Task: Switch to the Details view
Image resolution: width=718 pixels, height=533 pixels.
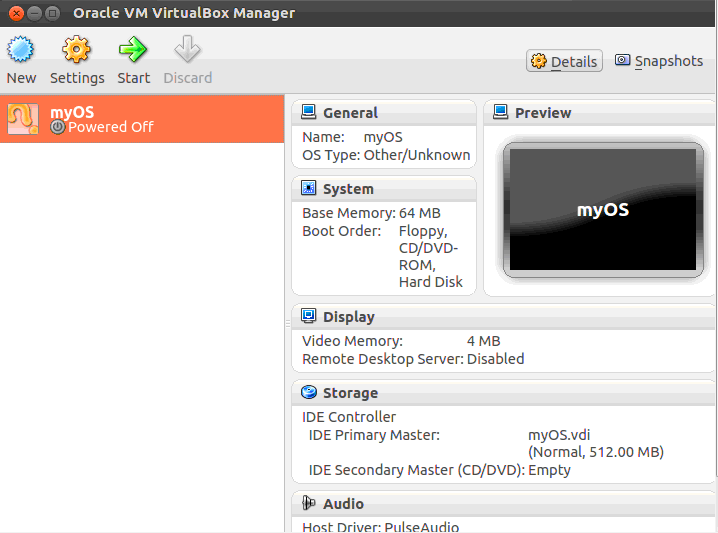Action: pyautogui.click(x=564, y=61)
